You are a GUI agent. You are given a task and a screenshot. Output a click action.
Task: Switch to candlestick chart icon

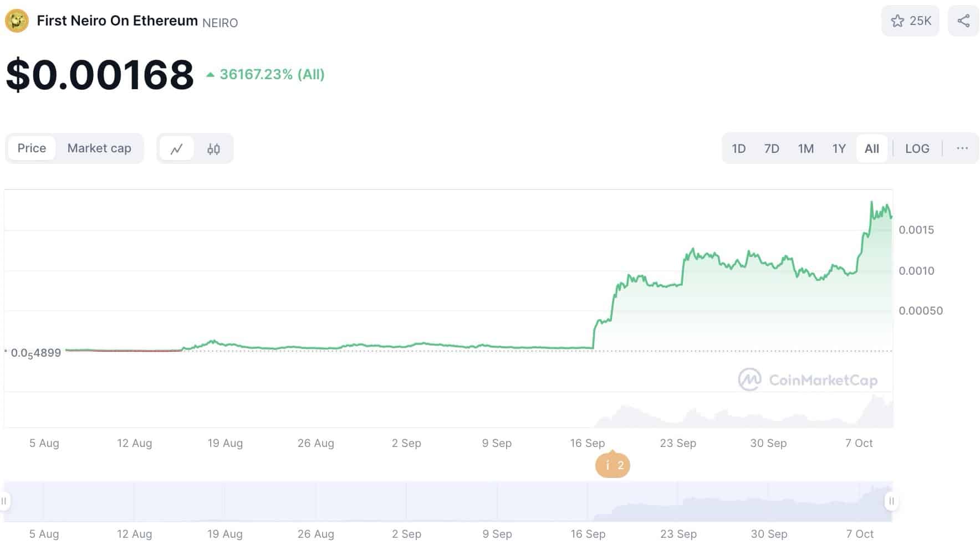213,148
